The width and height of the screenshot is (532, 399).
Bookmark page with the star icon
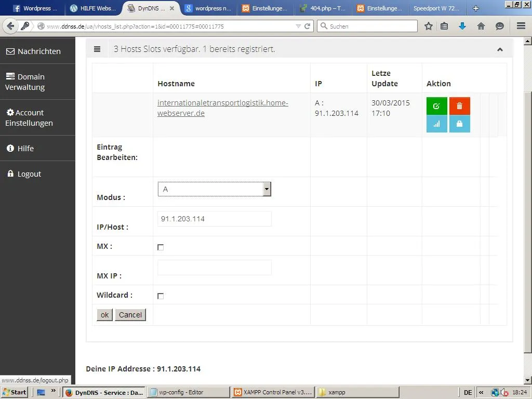pos(429,26)
